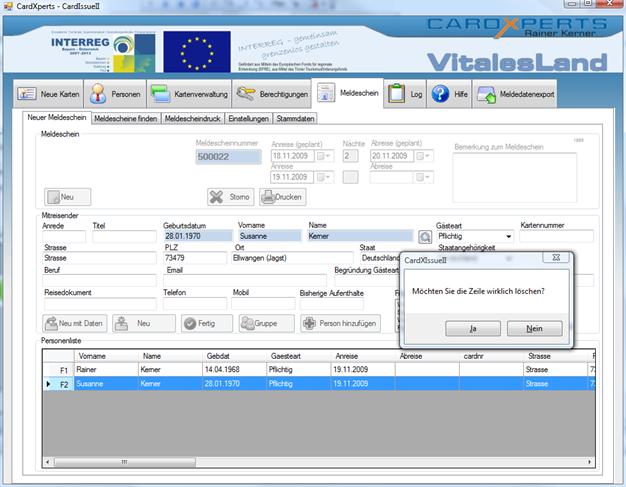
Task: Click the Drucken printer icon button
Action: [x=283, y=197]
